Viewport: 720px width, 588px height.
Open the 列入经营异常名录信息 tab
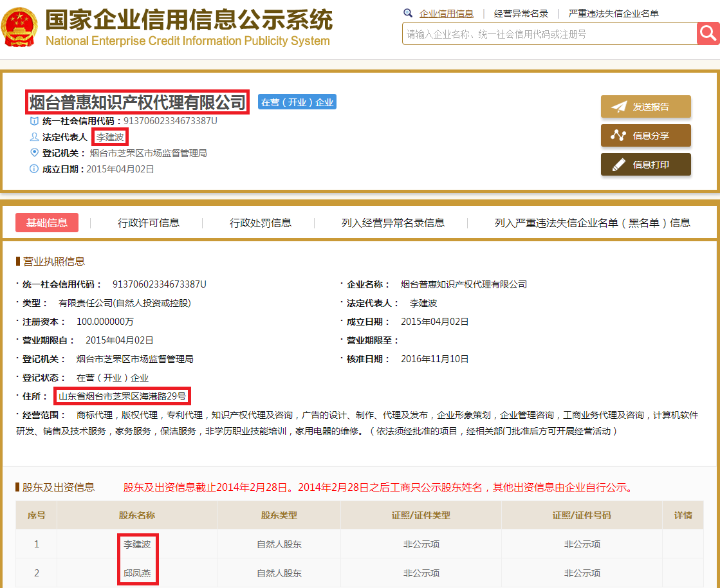393,223
